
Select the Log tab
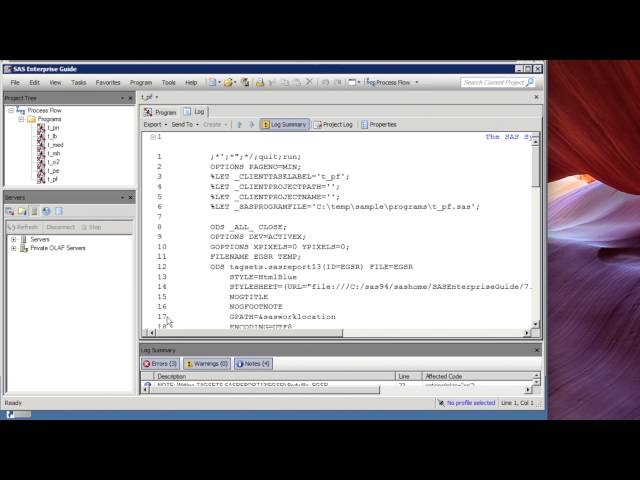[194, 111]
